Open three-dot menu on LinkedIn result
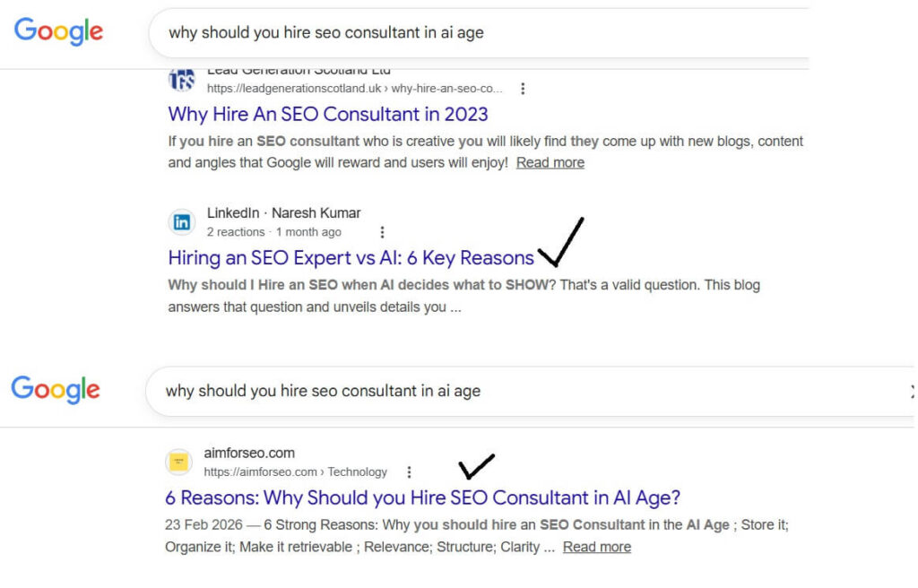Image resolution: width=918 pixels, height=588 pixels. point(382,232)
